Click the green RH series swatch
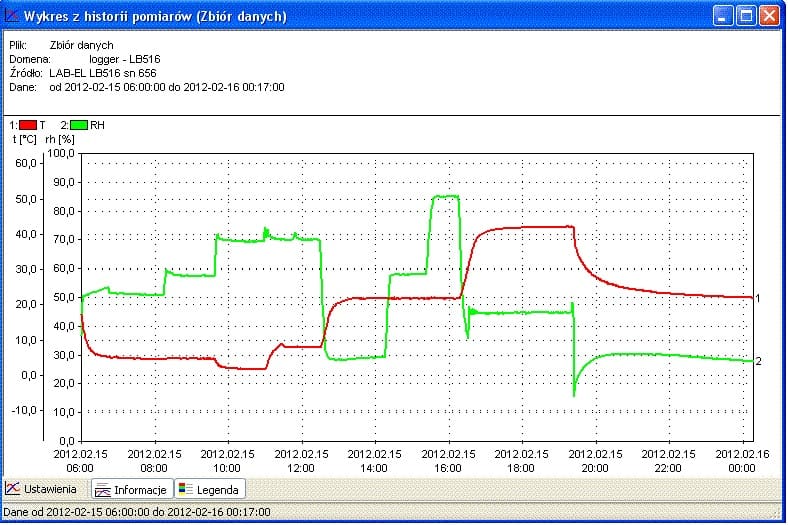Screen dimensions: 788x525 (79, 125)
